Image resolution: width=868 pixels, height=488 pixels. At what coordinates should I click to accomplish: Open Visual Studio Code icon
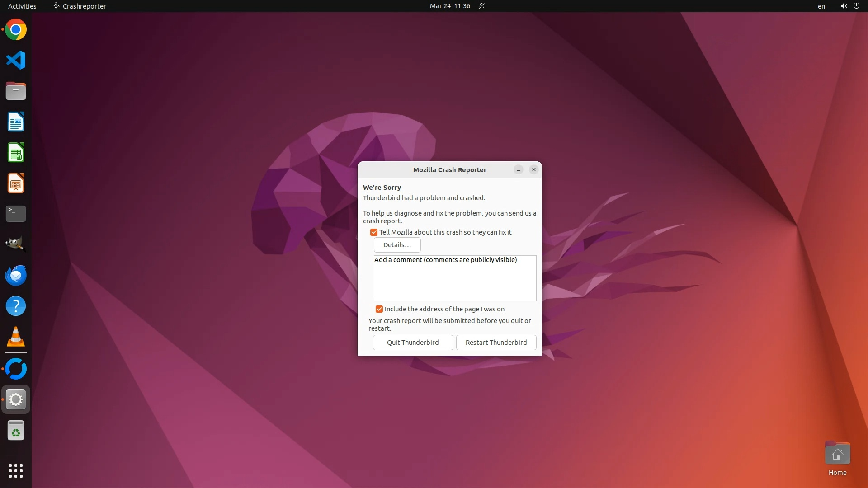(x=16, y=60)
